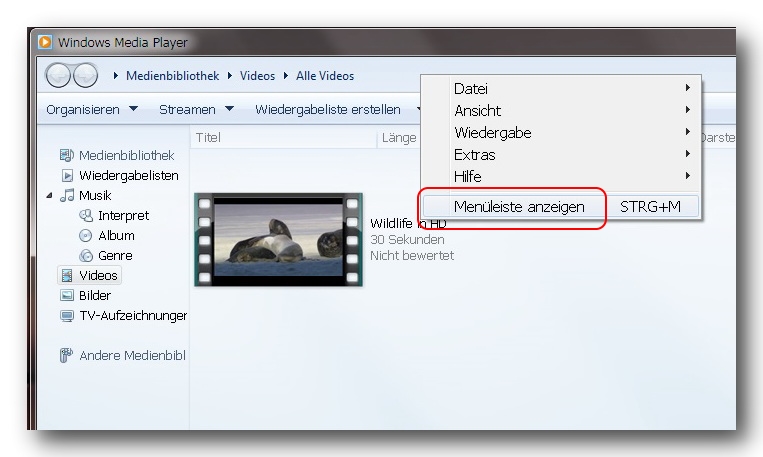
Task: Select Medienbibliothek label in the navigation tree
Action: [x=127, y=155]
